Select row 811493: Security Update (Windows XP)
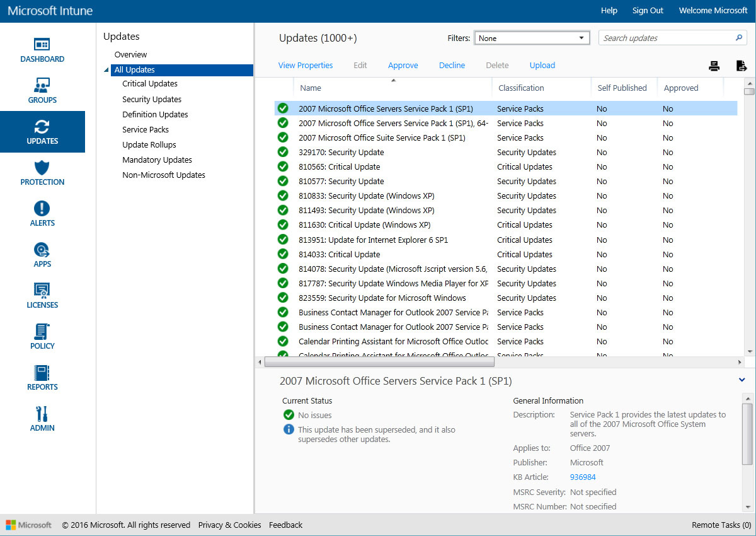756x536 pixels. [x=506, y=210]
